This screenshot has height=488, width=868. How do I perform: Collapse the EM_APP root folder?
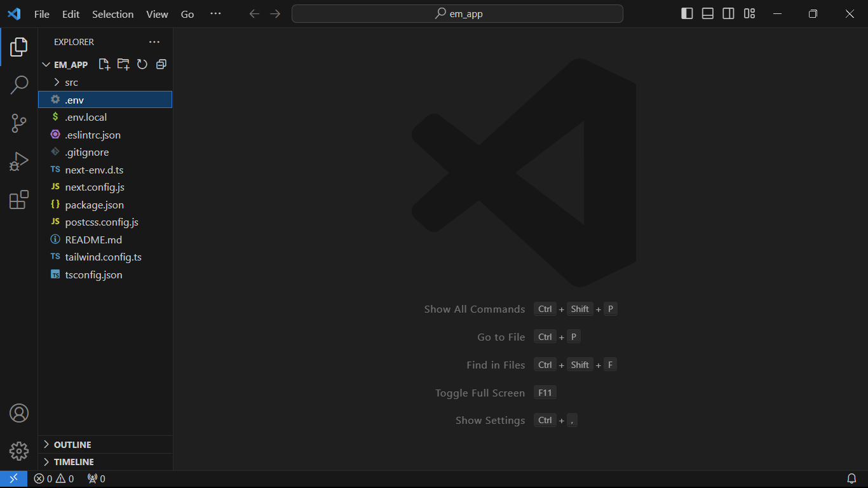coord(64,64)
